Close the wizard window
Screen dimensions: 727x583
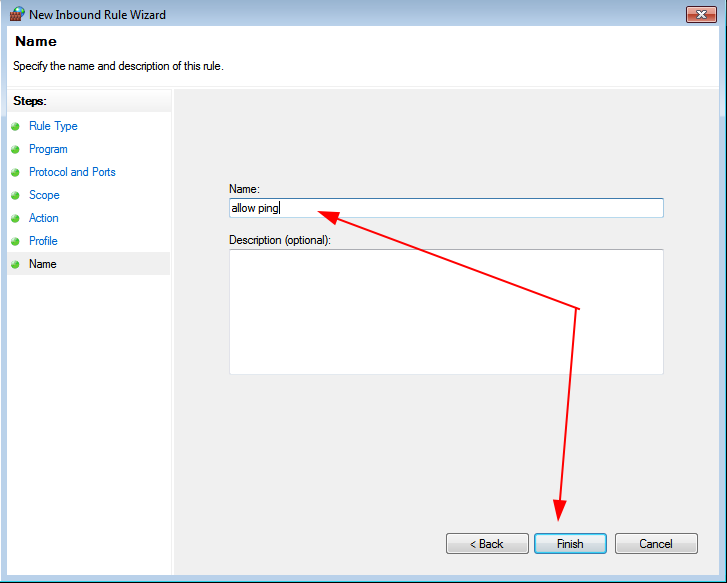point(701,14)
